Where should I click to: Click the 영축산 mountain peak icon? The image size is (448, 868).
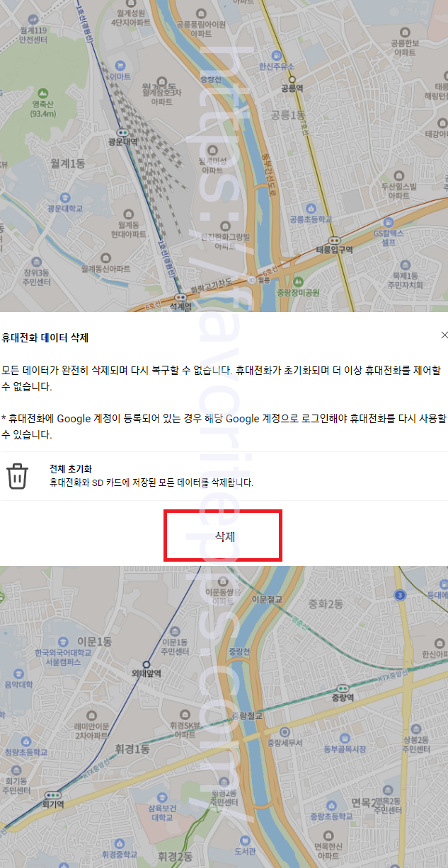[x=42, y=93]
